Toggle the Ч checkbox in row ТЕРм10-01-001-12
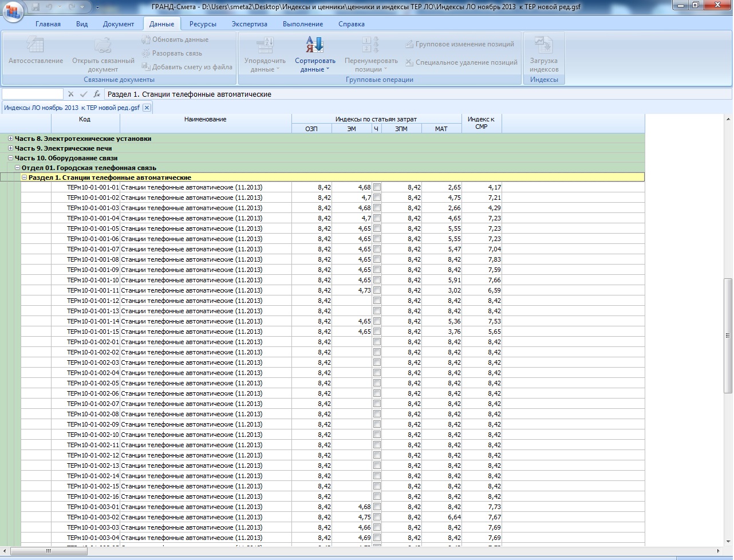The width and height of the screenshot is (734, 560). [x=377, y=301]
